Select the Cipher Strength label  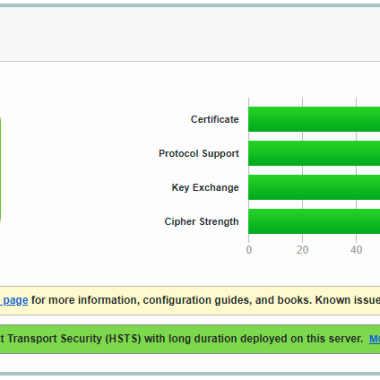tap(202, 222)
